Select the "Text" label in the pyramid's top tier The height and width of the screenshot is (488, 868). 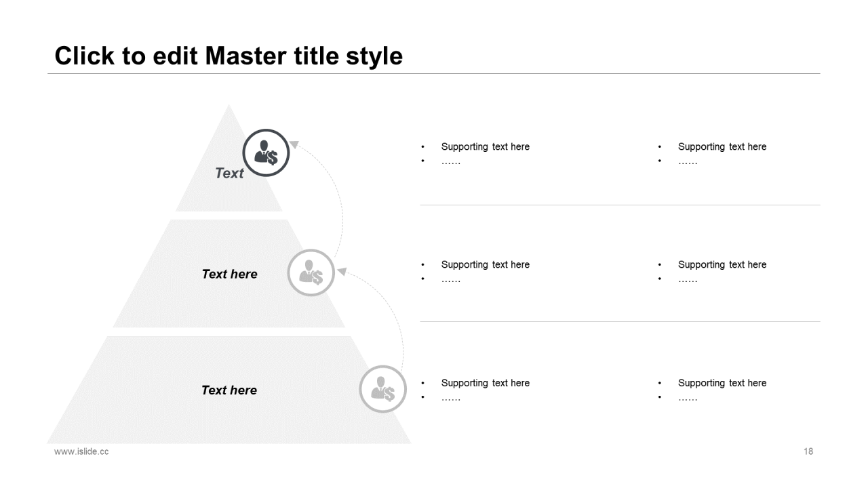tap(229, 174)
